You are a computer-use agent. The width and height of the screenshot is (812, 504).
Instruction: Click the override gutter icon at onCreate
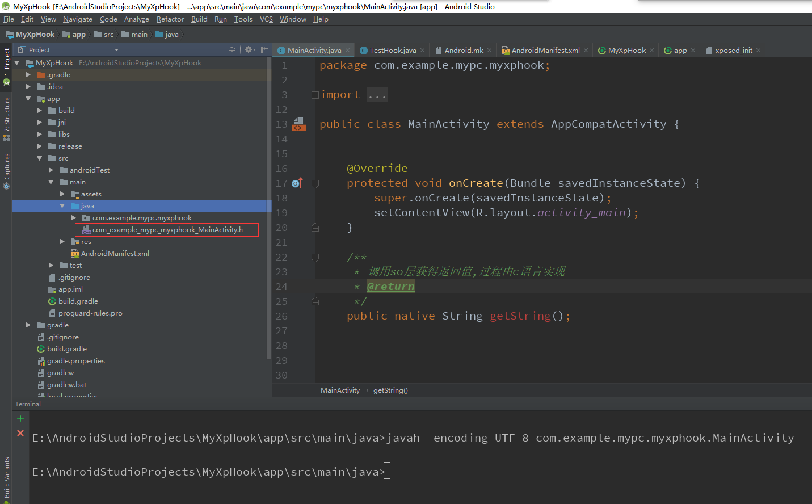point(297,183)
